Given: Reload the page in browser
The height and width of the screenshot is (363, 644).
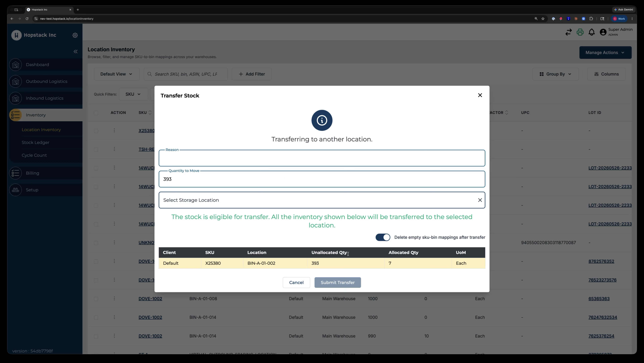Looking at the screenshot, I should (27, 19).
